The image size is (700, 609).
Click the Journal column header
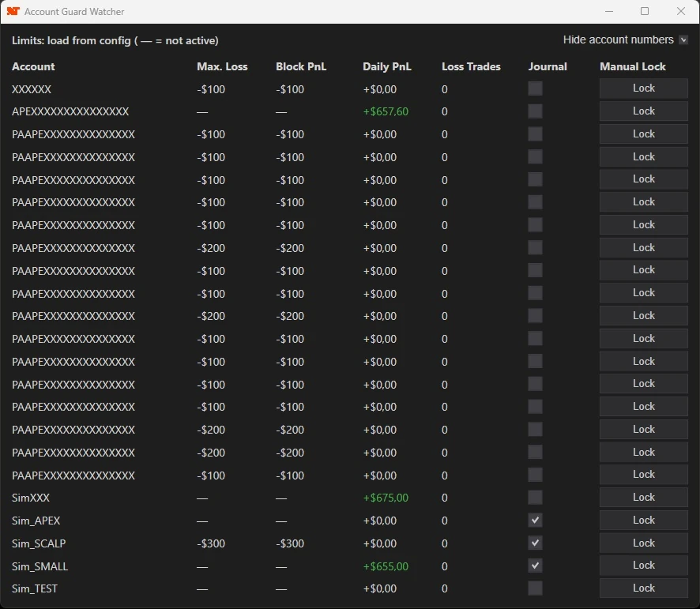click(548, 66)
